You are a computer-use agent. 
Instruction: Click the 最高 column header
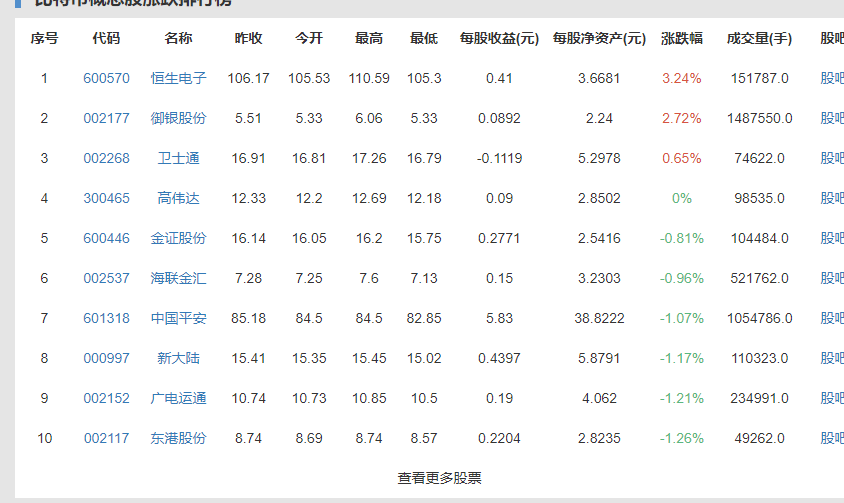pyautogui.click(x=369, y=39)
